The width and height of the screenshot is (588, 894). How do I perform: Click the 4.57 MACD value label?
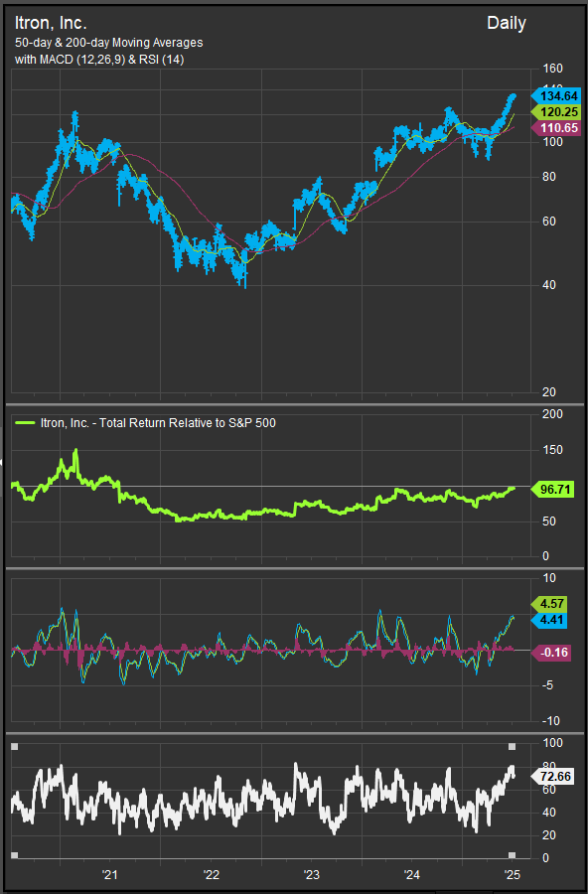point(549,603)
